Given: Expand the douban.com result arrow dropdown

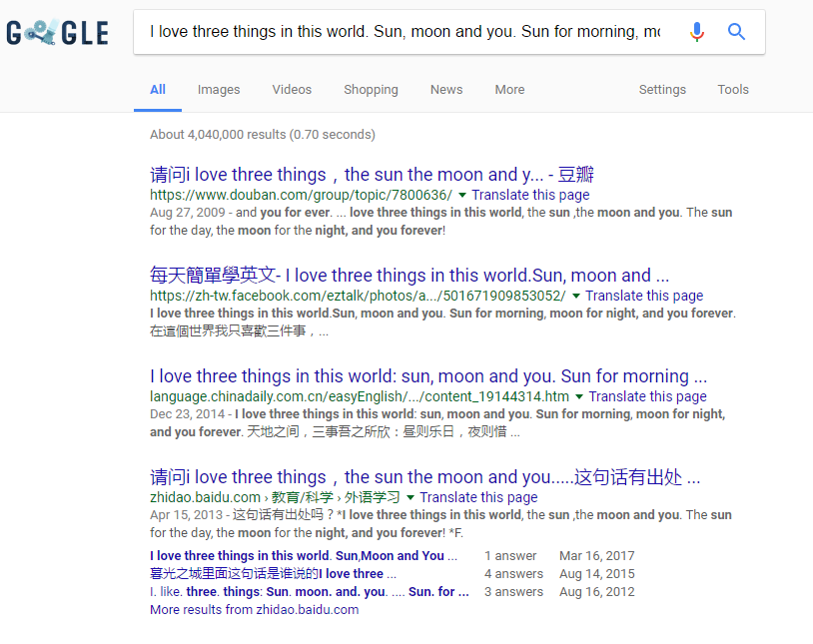Looking at the screenshot, I should (x=462, y=196).
